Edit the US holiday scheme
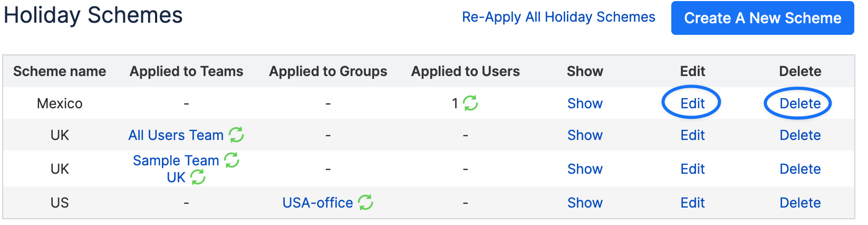This screenshot has width=868, height=225. click(x=692, y=203)
